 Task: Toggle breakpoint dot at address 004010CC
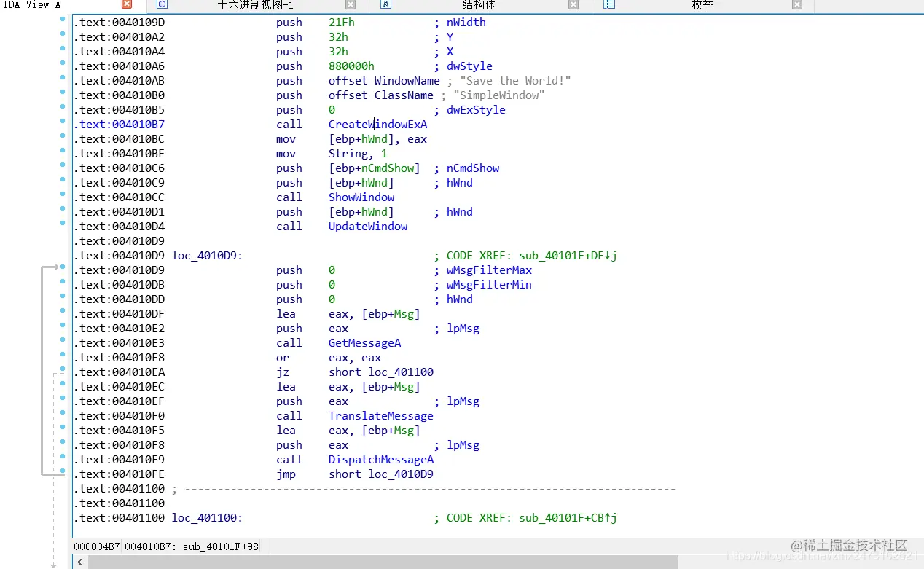63,194
